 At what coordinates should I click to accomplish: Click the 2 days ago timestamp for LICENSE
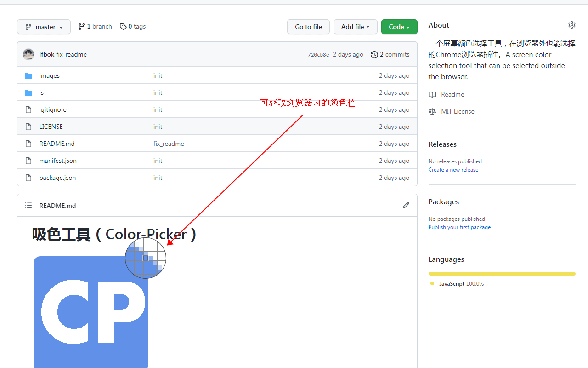(394, 126)
